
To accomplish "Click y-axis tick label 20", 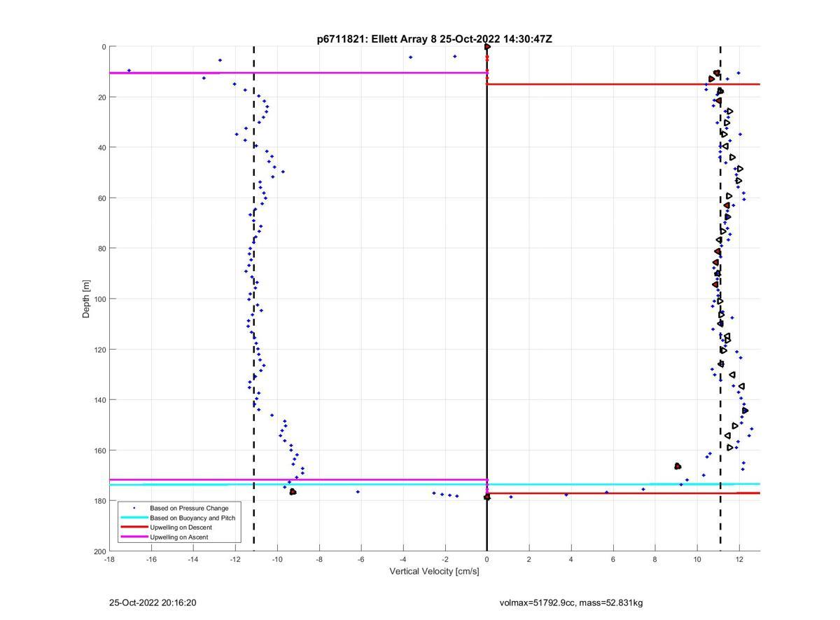I will tap(102, 97).
